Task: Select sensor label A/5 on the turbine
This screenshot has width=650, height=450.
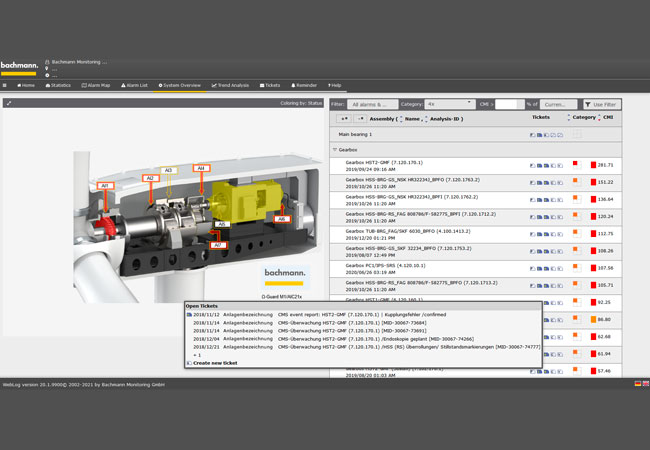Action: tap(222, 224)
